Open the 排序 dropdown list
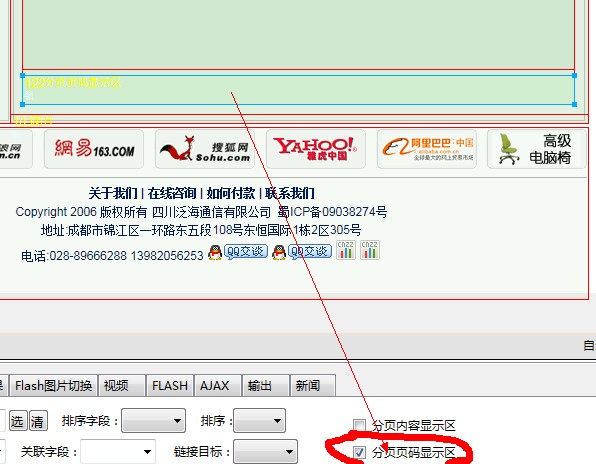596x464 pixels. [x=260, y=421]
